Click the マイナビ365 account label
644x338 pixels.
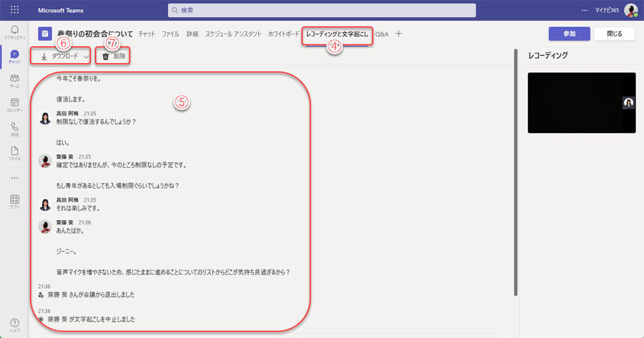click(x=607, y=10)
